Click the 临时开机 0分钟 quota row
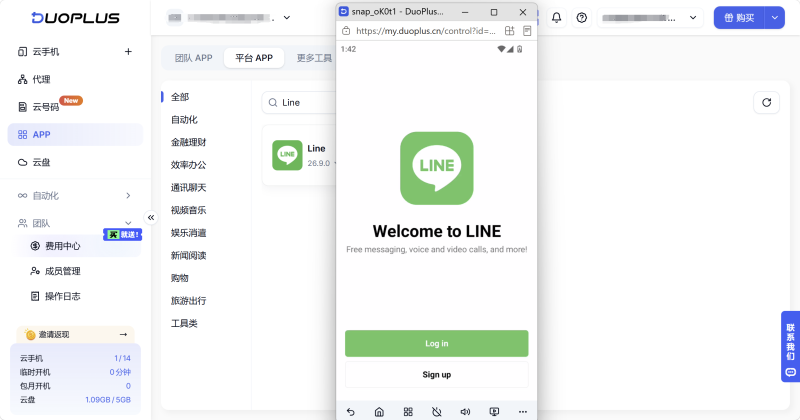Screen dimensions: 800x420 click(75, 372)
